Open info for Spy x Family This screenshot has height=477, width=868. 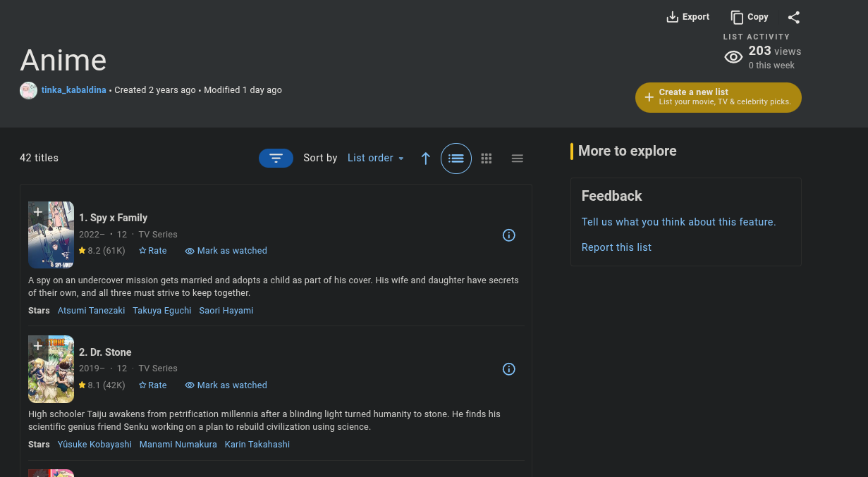[509, 235]
